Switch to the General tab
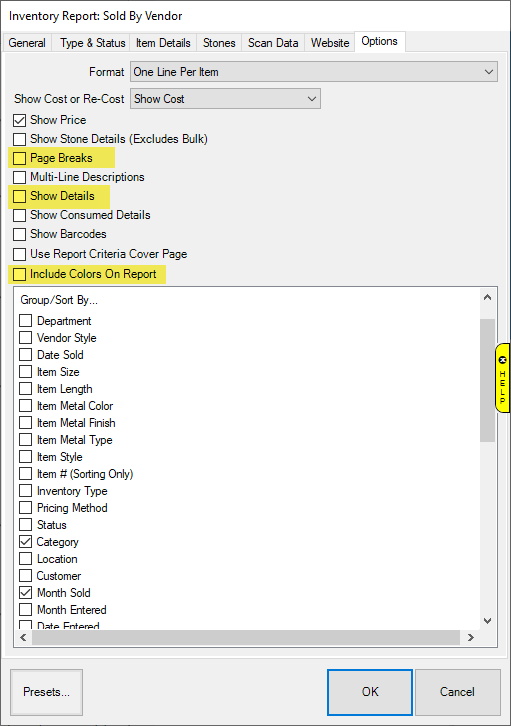The height and width of the screenshot is (726, 511). [27, 43]
